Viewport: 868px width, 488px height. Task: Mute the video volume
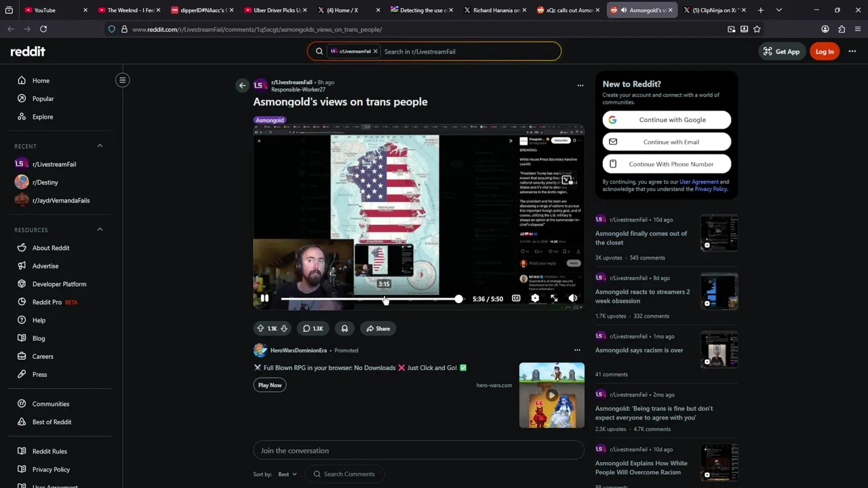[573, 298]
